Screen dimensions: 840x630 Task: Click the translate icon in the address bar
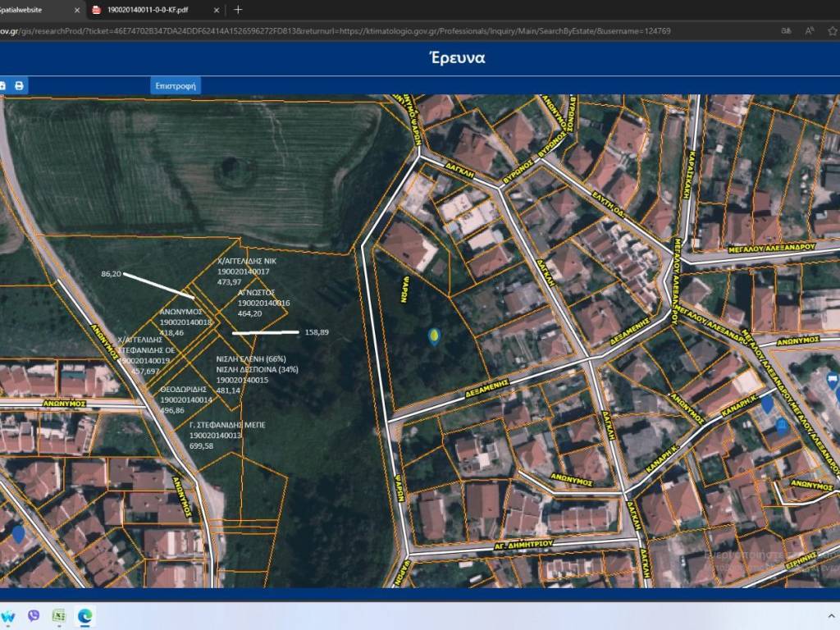click(786, 30)
